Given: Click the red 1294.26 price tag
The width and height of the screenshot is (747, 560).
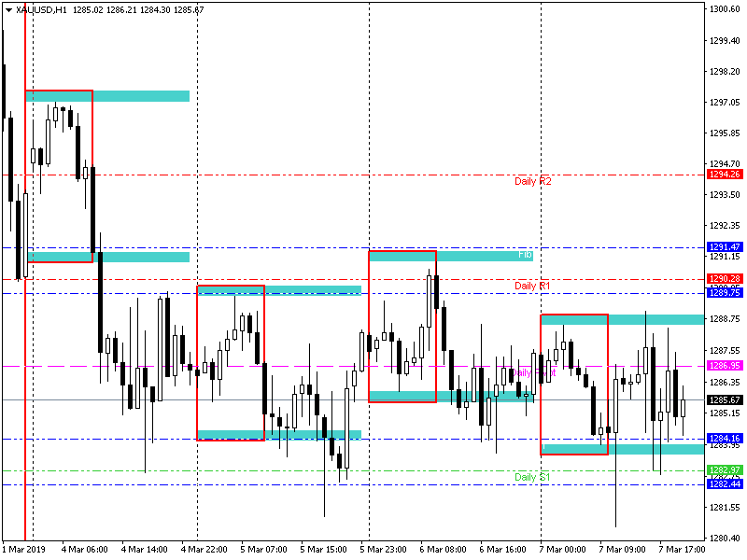Looking at the screenshot, I should click(x=725, y=175).
